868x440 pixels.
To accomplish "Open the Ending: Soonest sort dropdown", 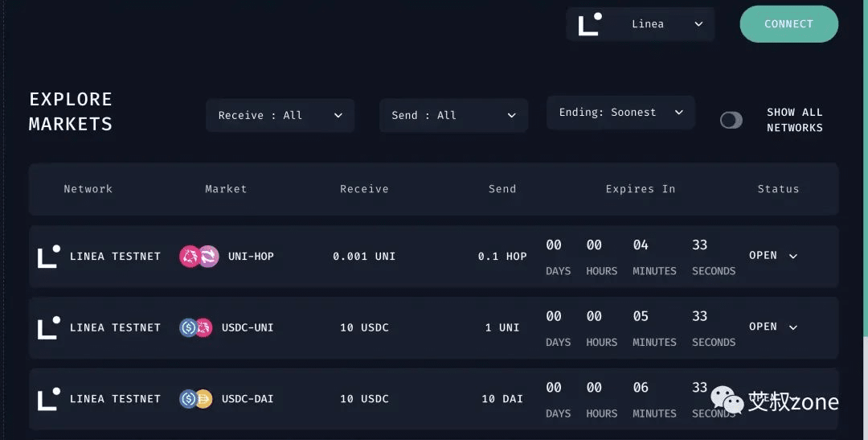I will coord(620,113).
